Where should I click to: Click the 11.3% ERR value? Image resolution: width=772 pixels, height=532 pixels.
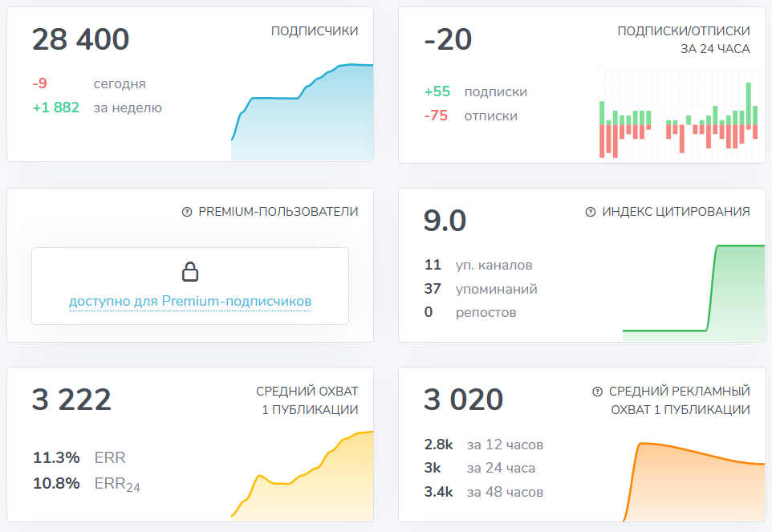[56, 457]
